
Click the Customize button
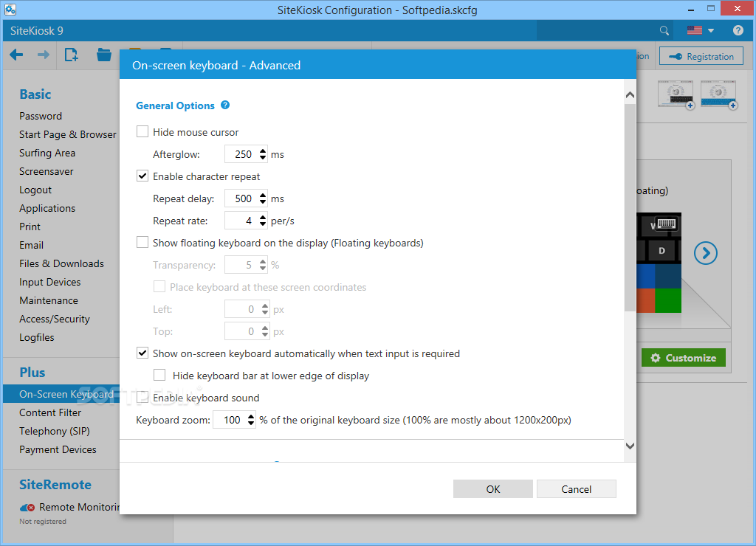coord(683,358)
